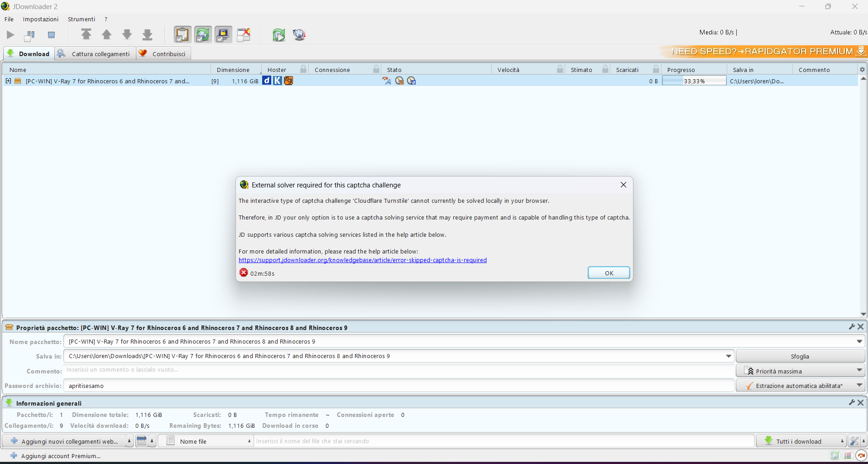Open the jdownloader knowledgebase help link

point(362,260)
